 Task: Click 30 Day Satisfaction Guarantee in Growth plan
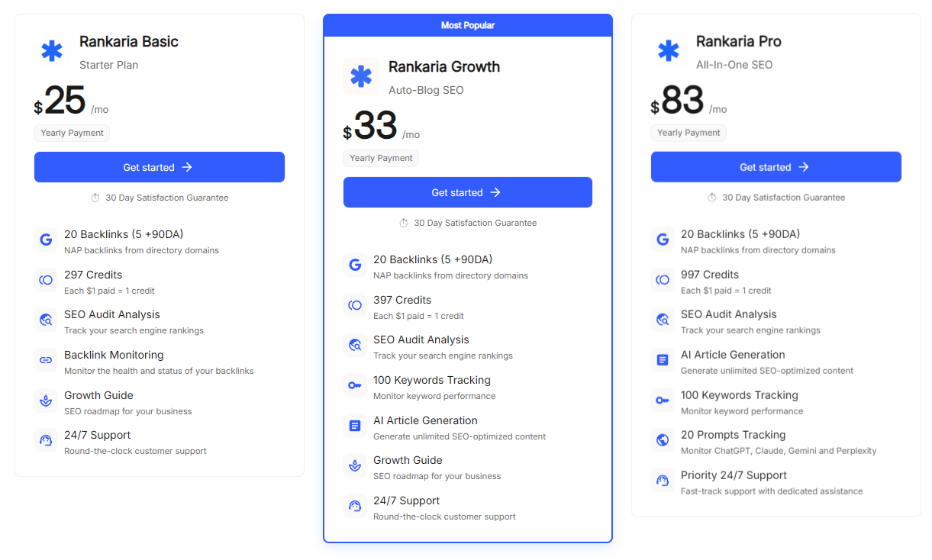[x=476, y=223]
